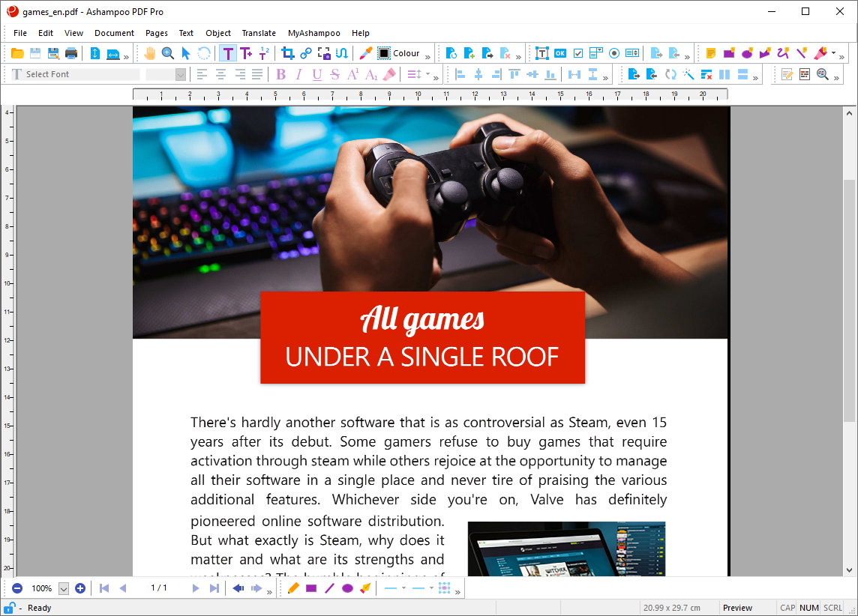The width and height of the screenshot is (858, 616).
Task: Add a sticky note annotation
Action: (x=711, y=53)
